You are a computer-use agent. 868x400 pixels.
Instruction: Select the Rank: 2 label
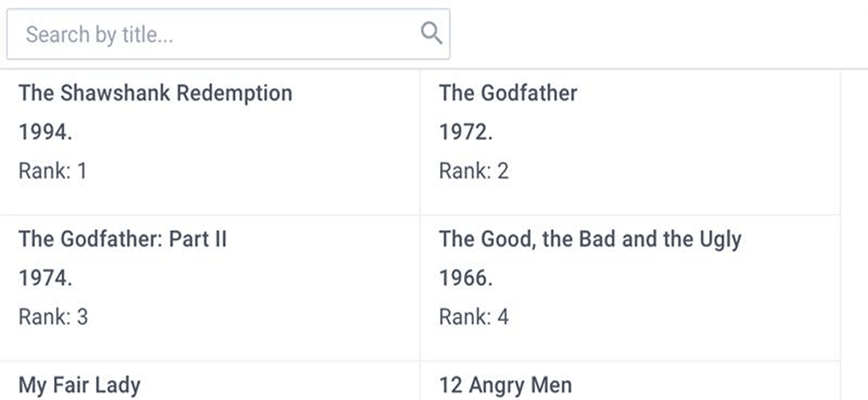(x=473, y=171)
